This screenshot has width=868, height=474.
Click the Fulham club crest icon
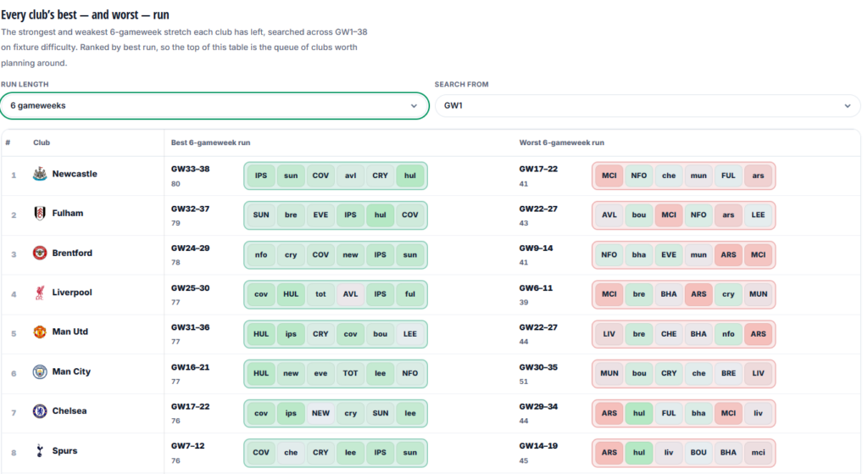pos(40,213)
